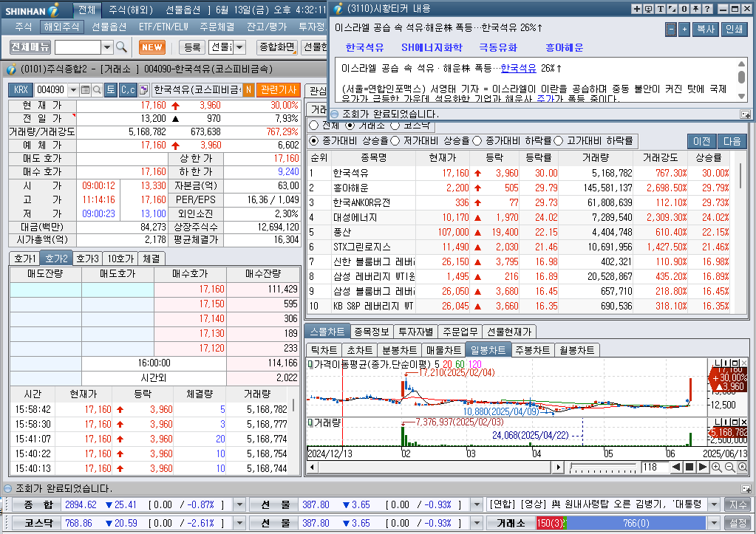Open stock code 004090 dropdown arrow
The image size is (756, 534).
(73, 89)
